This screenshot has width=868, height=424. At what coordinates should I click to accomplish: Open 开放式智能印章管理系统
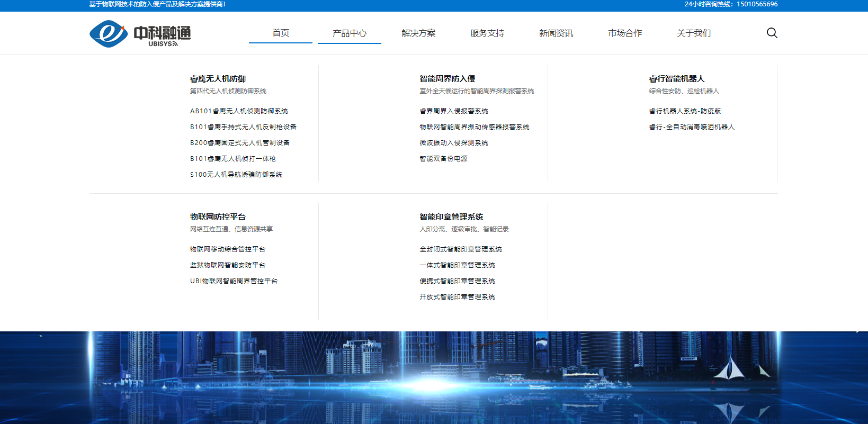pyautogui.click(x=457, y=297)
